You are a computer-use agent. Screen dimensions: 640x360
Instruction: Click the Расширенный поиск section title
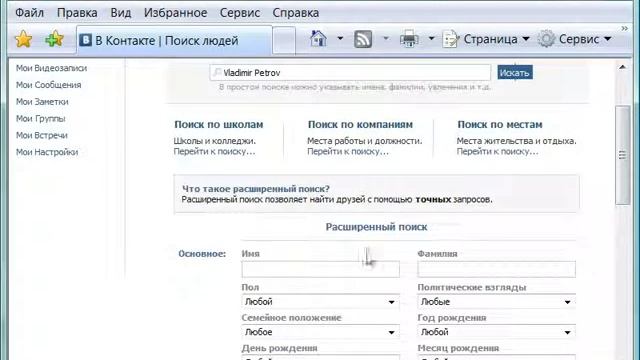[376, 227]
